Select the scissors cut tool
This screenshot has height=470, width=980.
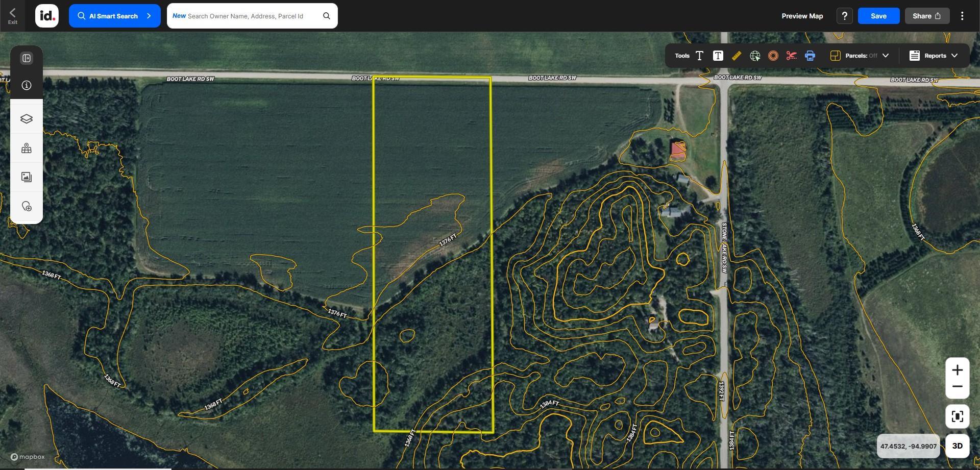click(x=792, y=56)
